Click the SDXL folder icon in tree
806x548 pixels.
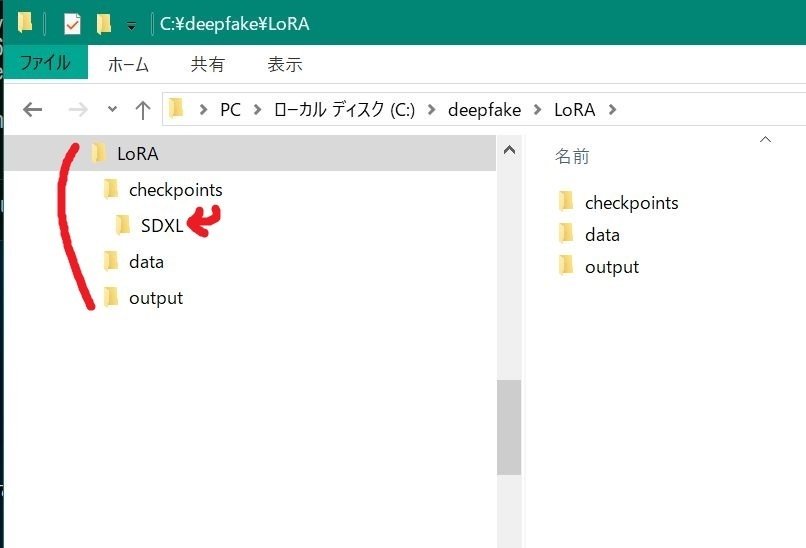coord(122,225)
